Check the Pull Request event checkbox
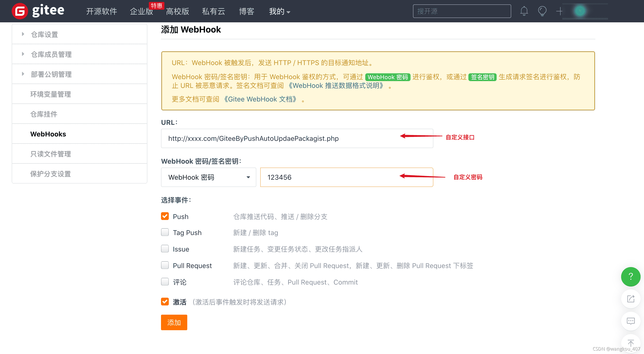This screenshot has height=354, width=644. [165, 265]
